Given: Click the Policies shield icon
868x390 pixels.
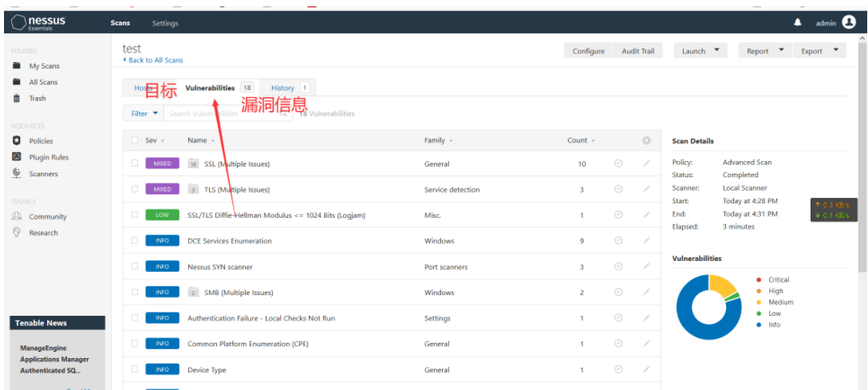Looking at the screenshot, I should coord(17,140).
